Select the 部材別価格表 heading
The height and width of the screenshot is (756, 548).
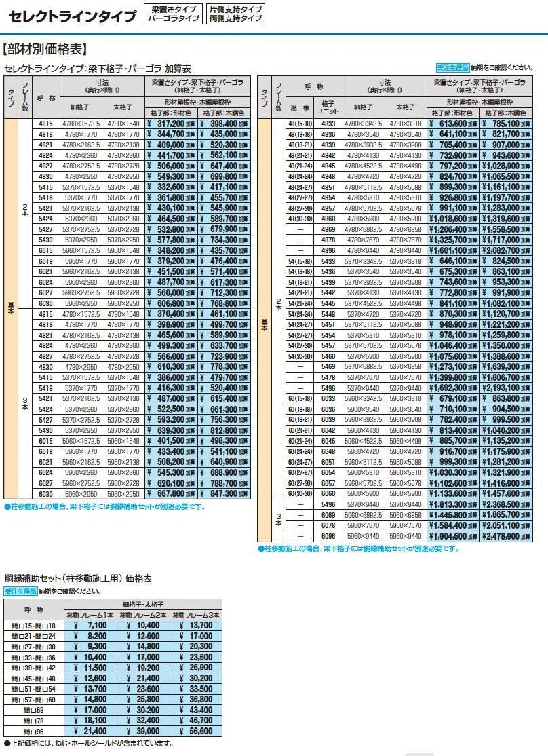coord(45,49)
